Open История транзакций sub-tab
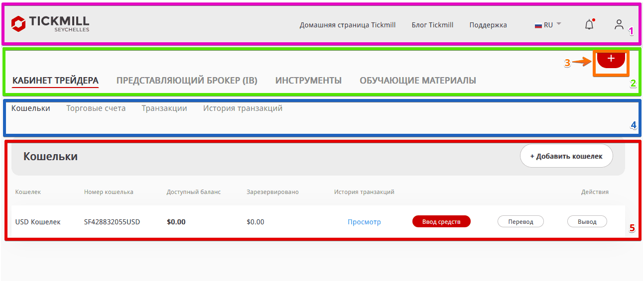The height and width of the screenshot is (281, 644). (243, 108)
